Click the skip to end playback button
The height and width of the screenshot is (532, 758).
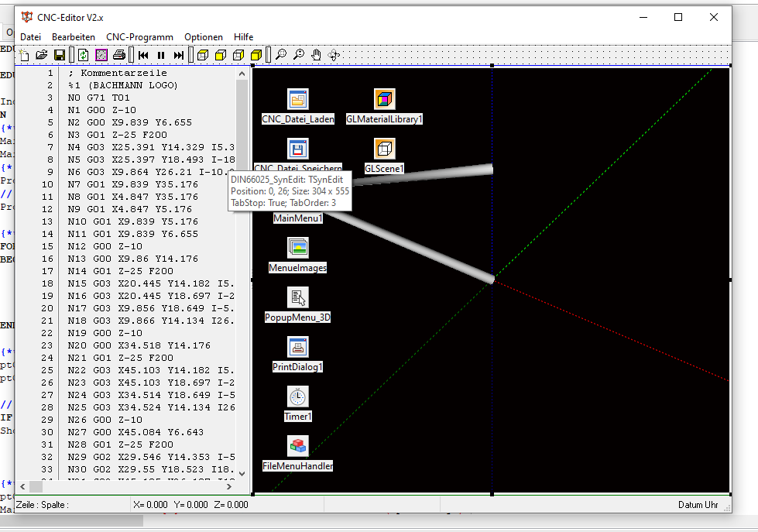(179, 55)
